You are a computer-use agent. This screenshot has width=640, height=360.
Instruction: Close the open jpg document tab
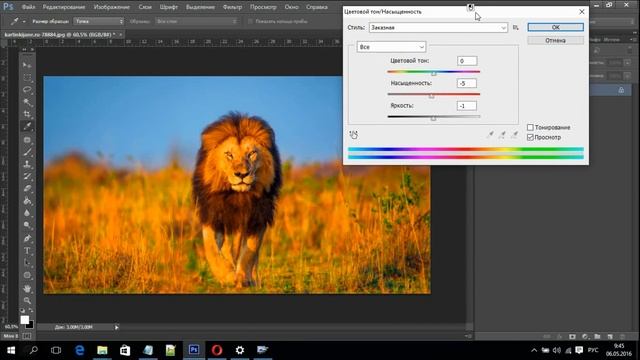point(120,35)
